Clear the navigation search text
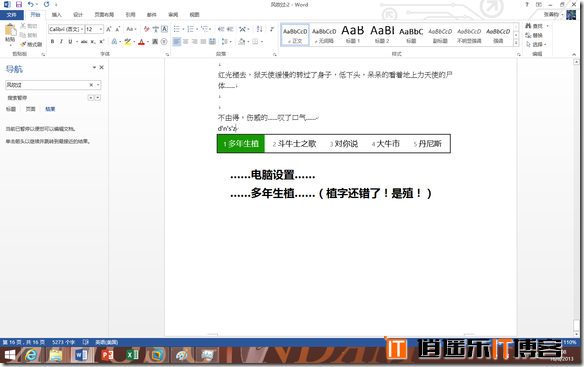The image size is (584, 367). [x=91, y=85]
